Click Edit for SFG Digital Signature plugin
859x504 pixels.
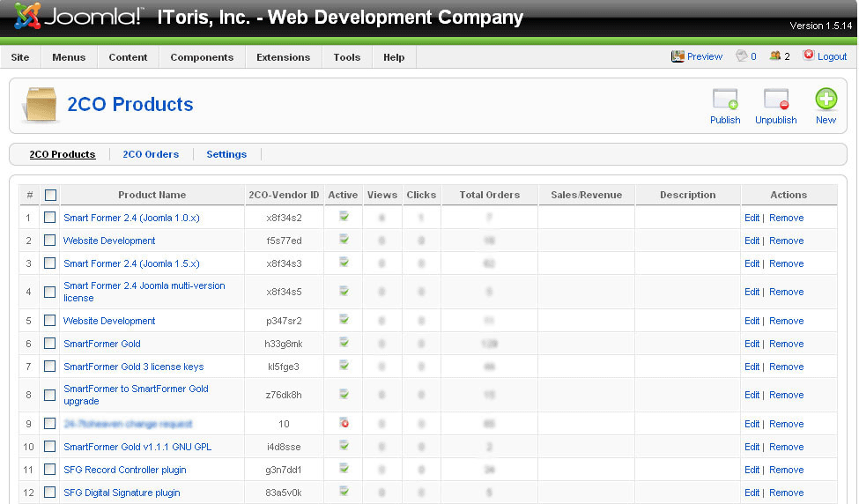pyautogui.click(x=752, y=493)
